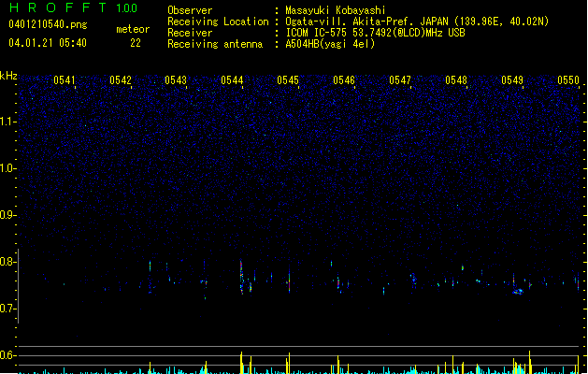The height and width of the screenshot is (374, 588).
Task: Click the 0547 time marker
Action: pyautogui.click(x=400, y=80)
